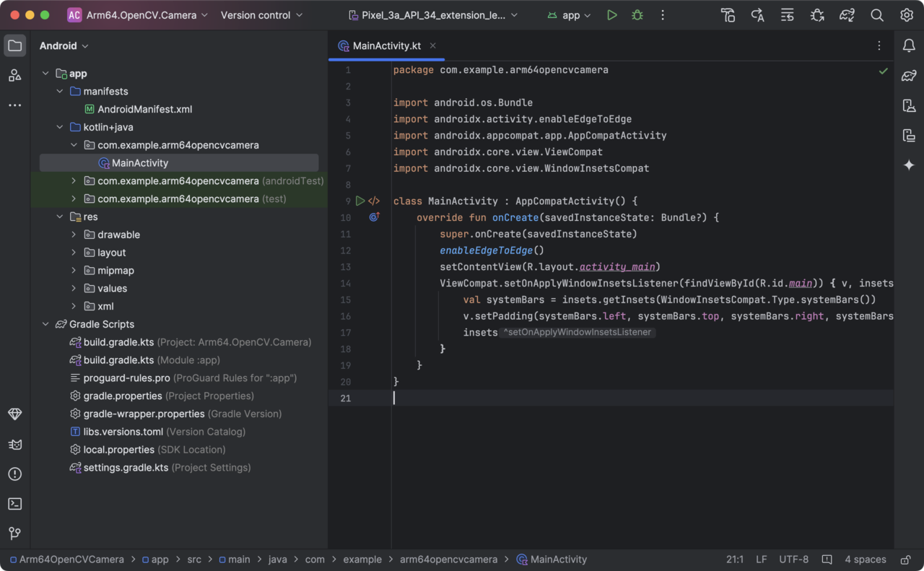Toggle read-only lock icon in status bar
924x571 pixels.
905,559
